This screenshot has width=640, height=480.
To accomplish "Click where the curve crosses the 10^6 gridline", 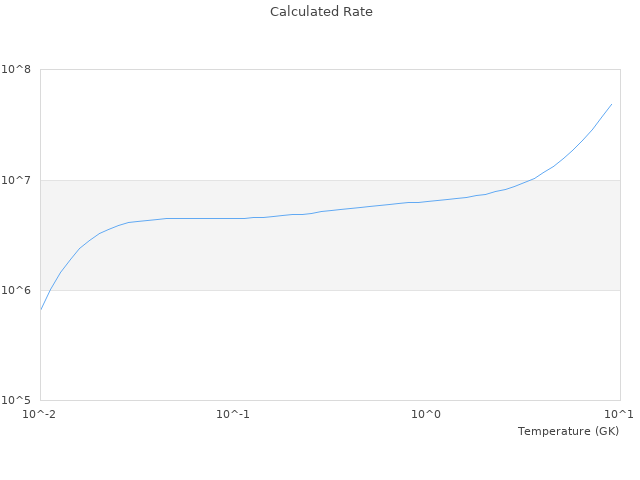I will (49, 290).
